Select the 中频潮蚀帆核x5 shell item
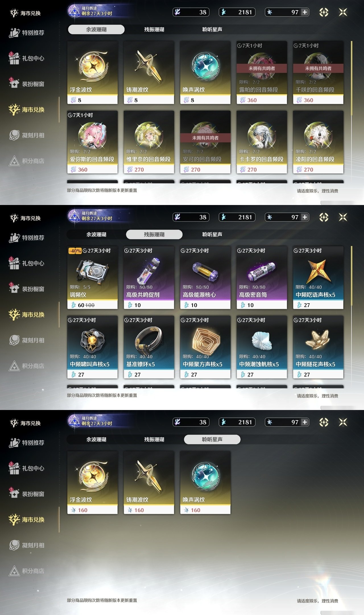 click(x=262, y=347)
